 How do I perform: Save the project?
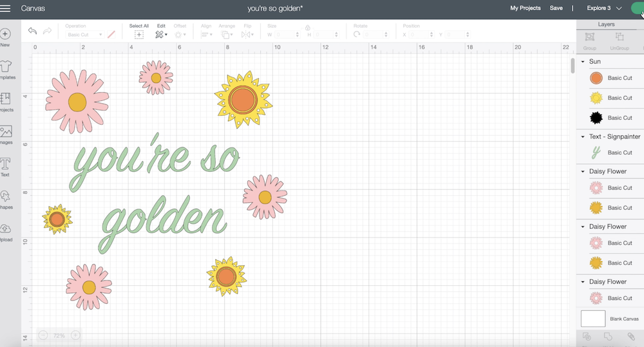click(x=556, y=8)
